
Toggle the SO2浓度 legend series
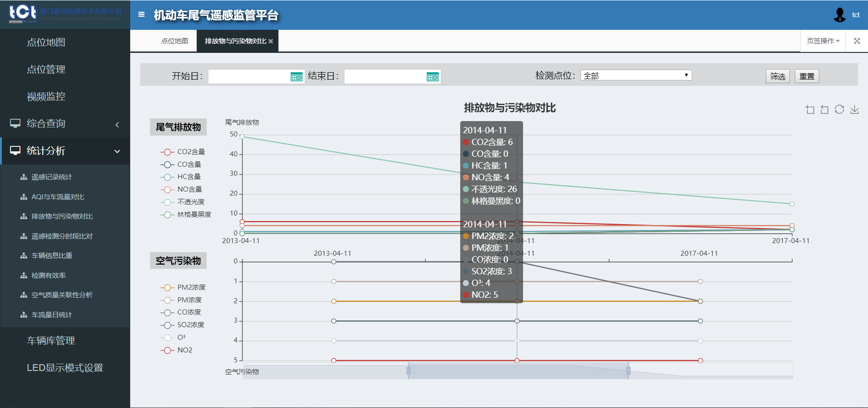[182, 325]
